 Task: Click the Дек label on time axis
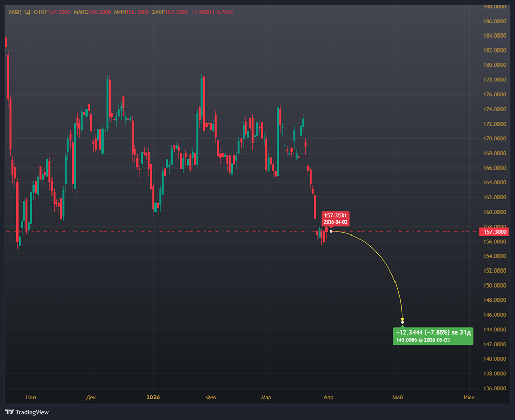(91, 397)
